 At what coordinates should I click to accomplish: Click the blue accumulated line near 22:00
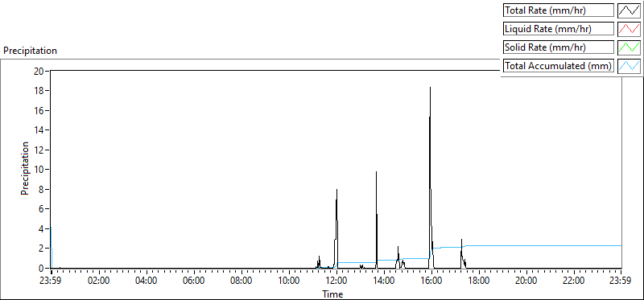click(x=573, y=245)
